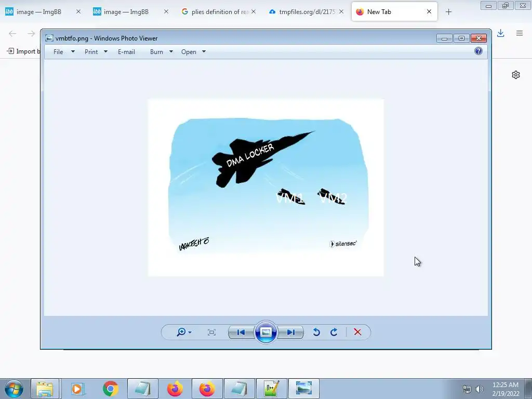Open the Firefox downloads panel
The image size is (532, 399).
point(500,33)
